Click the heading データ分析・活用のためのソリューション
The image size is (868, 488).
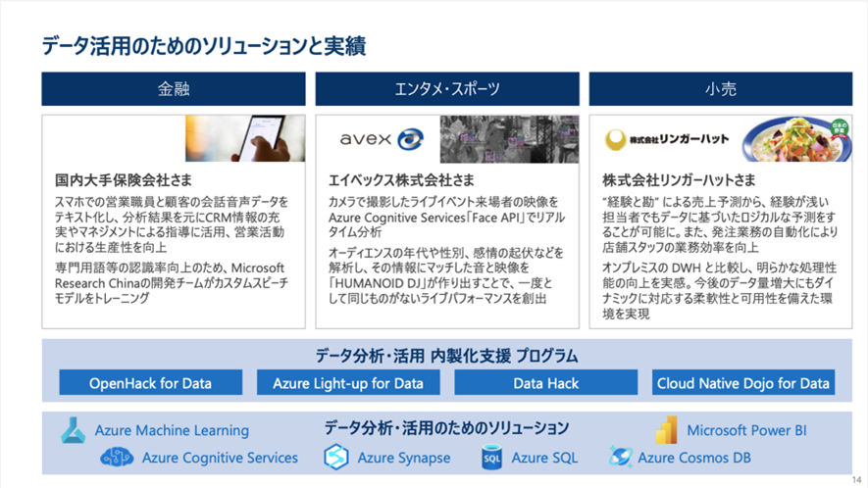[446, 427]
